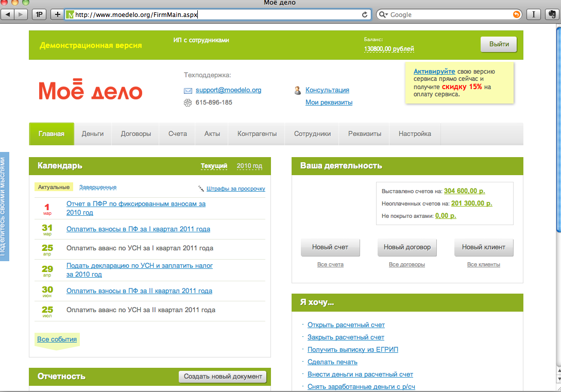This screenshot has height=392, width=561.
Task: Click the Выйти button
Action: coord(499,44)
